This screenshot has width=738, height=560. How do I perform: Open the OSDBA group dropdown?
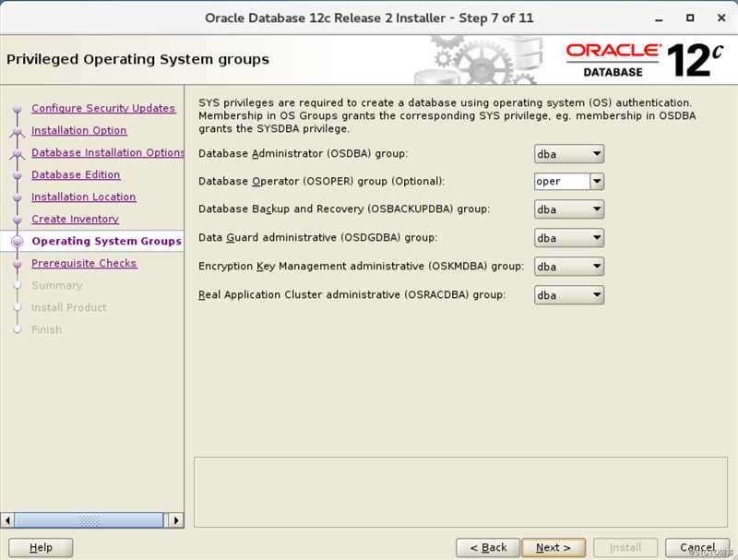569,154
